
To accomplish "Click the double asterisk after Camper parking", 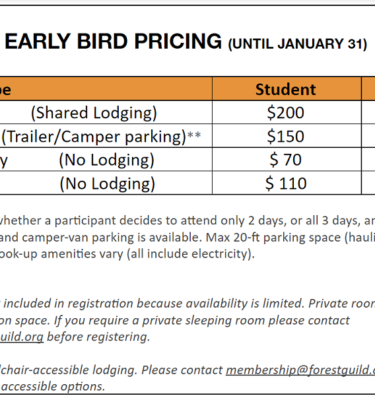I will (194, 135).
